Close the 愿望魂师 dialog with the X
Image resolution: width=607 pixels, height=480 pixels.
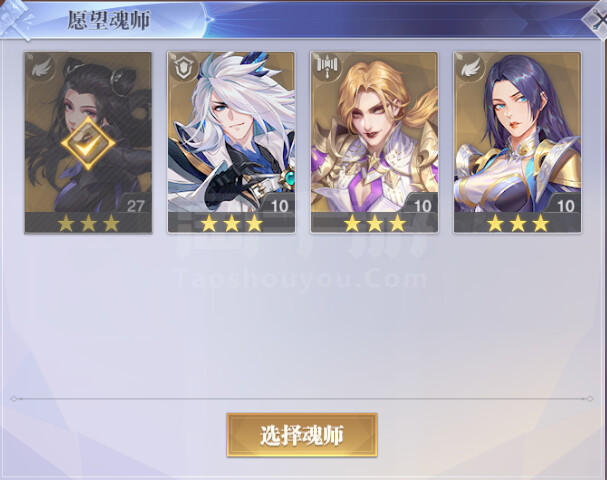click(x=596, y=21)
